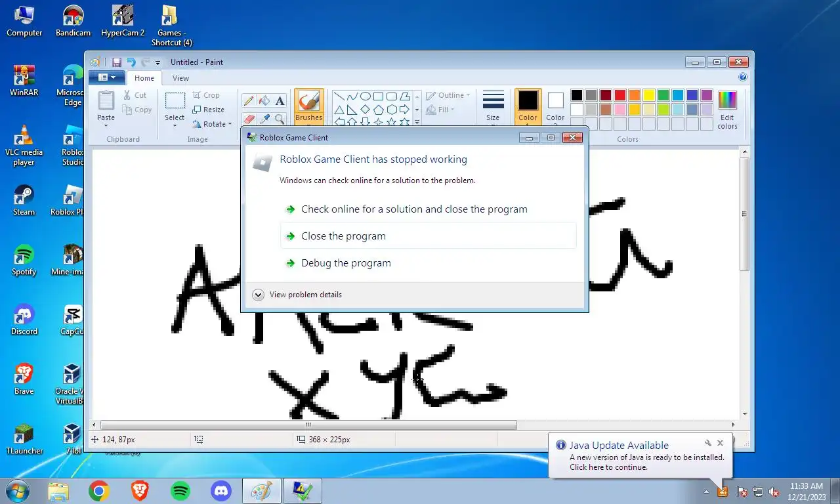Image resolution: width=840 pixels, height=504 pixels.
Task: Open the Discord desktop shortcut
Action: click(x=24, y=320)
